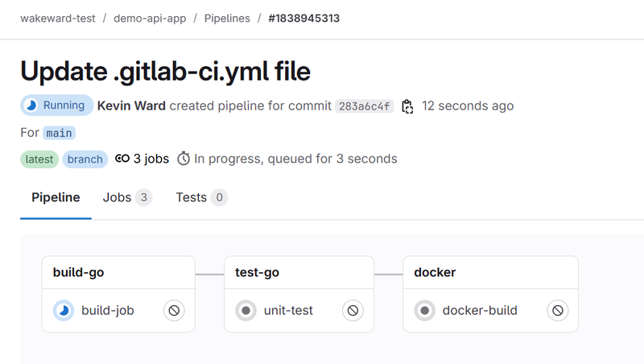Open commit 283a6c4f link
The height and width of the screenshot is (364, 644).
364,106
